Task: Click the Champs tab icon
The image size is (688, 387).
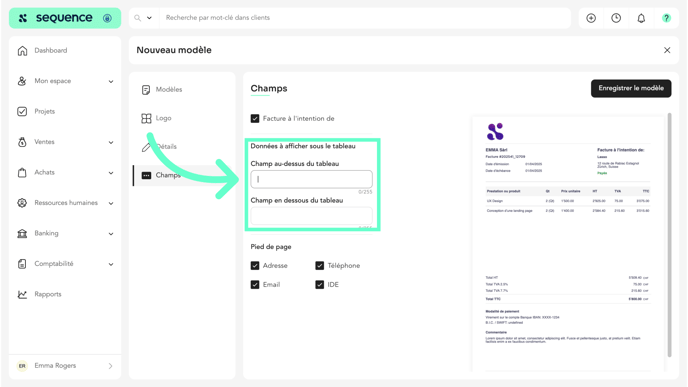Action: [146, 176]
